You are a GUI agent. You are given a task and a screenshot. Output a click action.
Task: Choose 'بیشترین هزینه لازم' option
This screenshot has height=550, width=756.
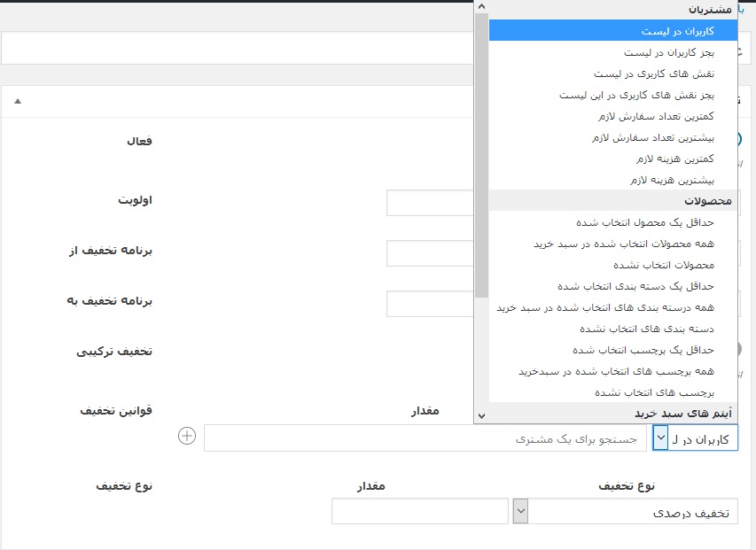point(612,180)
